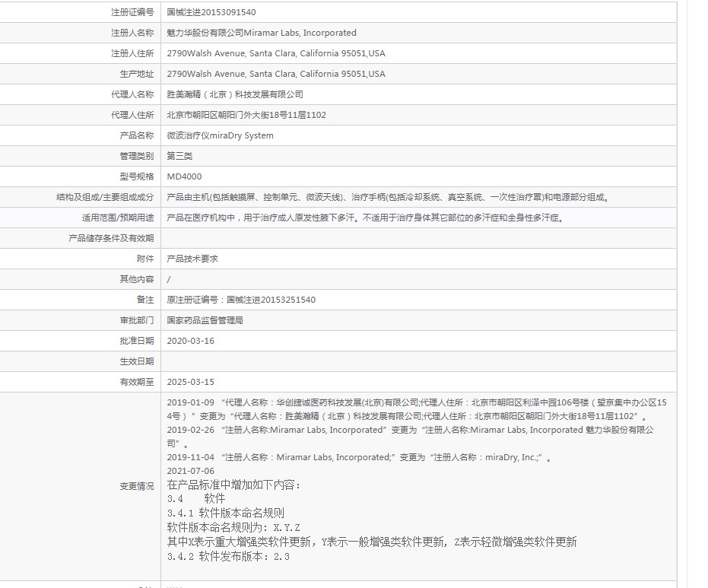Select the 产品名称 label
708x588 pixels.
coord(137,135)
